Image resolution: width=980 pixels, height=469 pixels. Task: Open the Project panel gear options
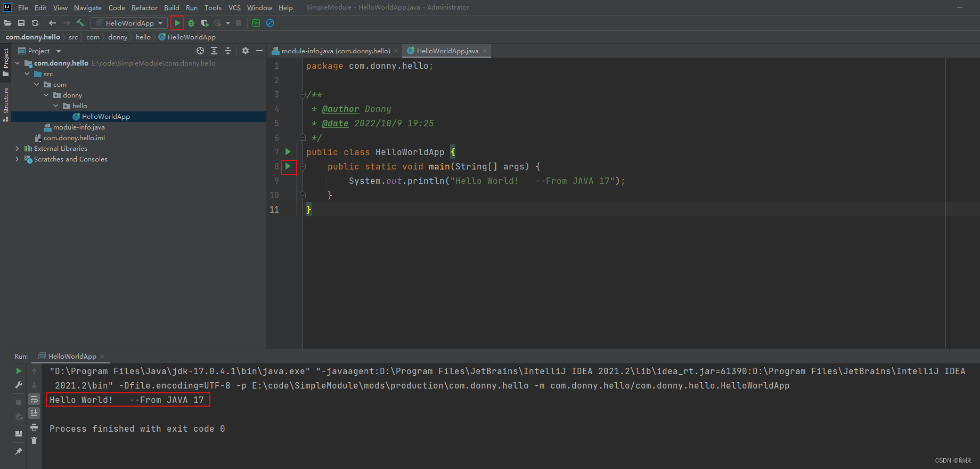[x=246, y=51]
